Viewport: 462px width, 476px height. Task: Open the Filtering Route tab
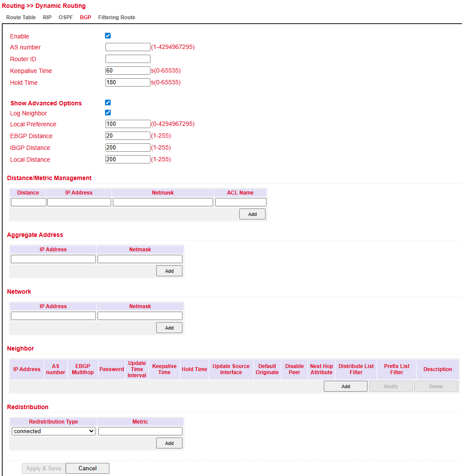(x=116, y=17)
